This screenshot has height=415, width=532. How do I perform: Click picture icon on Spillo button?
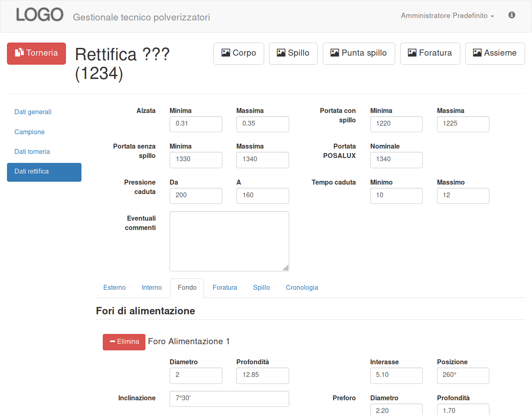click(x=281, y=53)
